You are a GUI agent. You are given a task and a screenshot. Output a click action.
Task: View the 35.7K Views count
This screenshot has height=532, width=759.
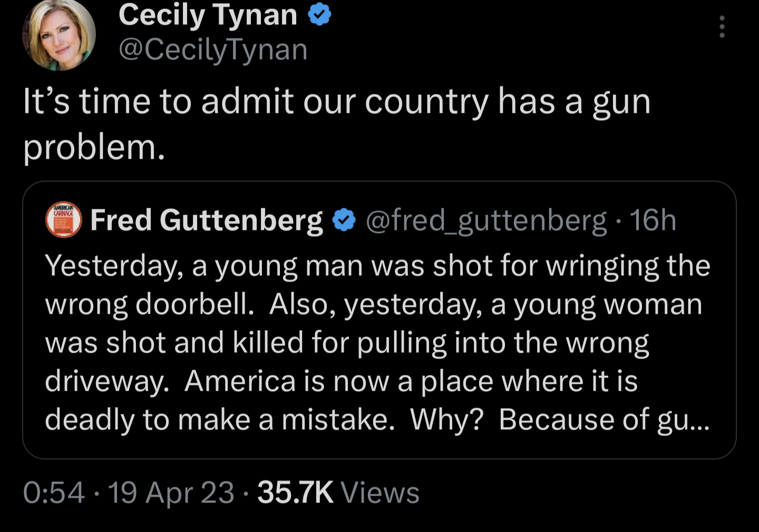[x=295, y=492]
